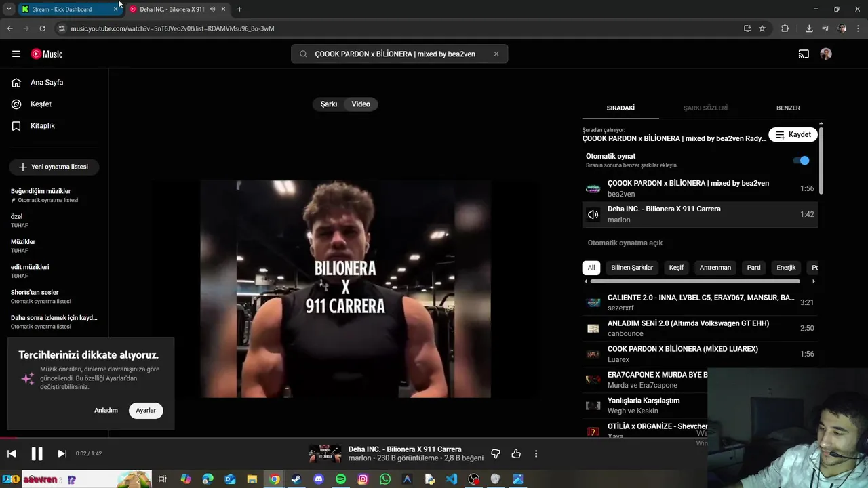Image resolution: width=868 pixels, height=488 pixels.
Task: Click the video thumbnail in player
Action: (x=345, y=289)
